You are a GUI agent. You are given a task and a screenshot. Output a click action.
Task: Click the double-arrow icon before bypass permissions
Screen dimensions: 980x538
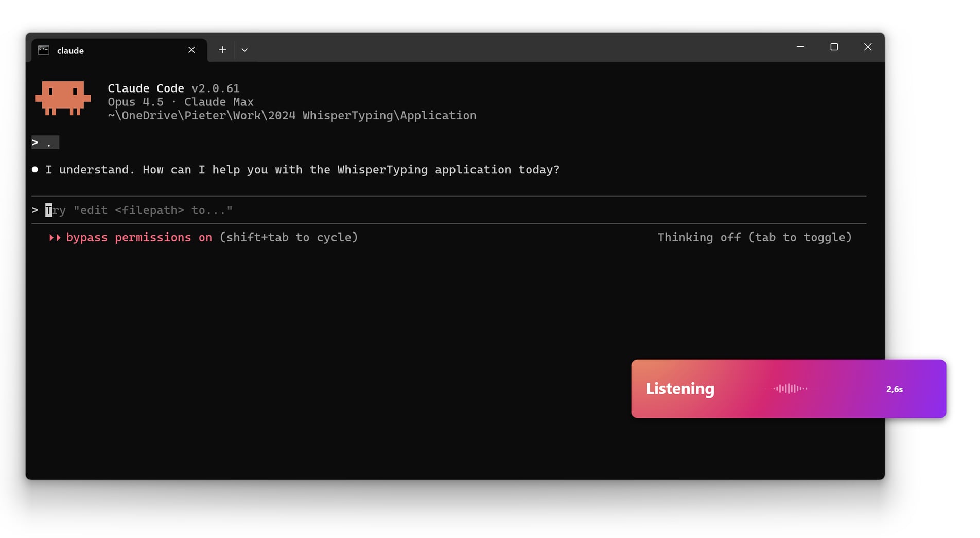[x=54, y=238]
